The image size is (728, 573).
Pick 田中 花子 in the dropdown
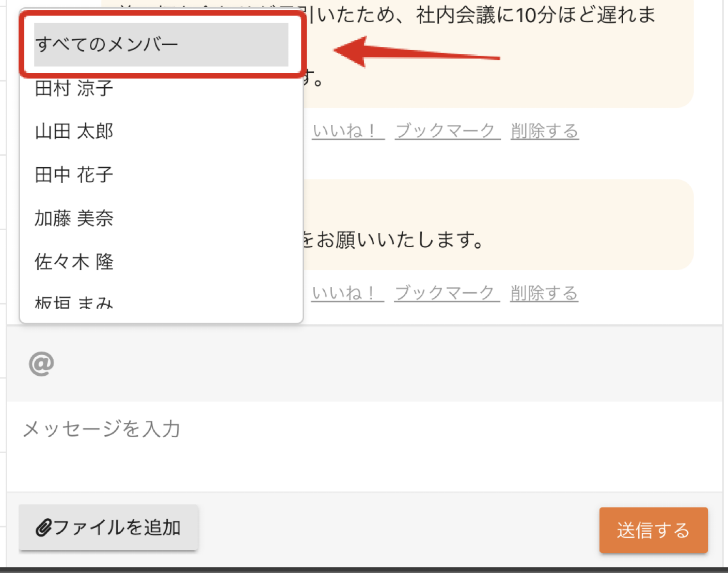pyautogui.click(x=161, y=175)
